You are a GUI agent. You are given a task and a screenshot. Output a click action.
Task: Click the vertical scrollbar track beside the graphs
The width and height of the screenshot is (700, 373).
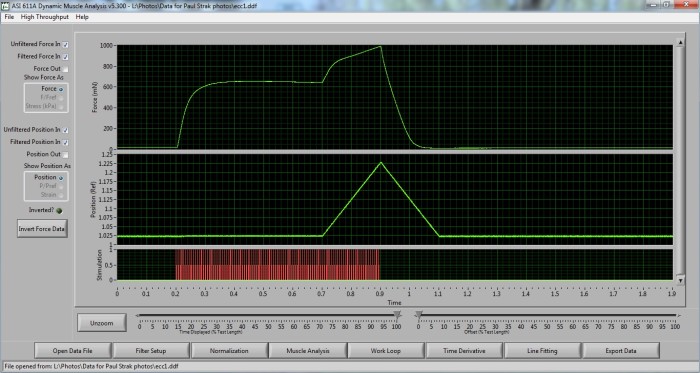(x=680, y=162)
